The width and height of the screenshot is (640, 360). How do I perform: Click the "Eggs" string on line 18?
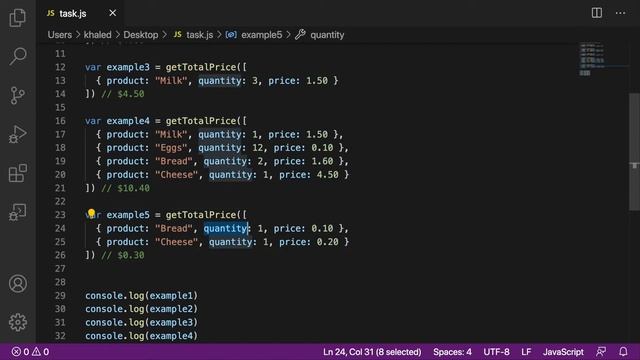point(171,148)
